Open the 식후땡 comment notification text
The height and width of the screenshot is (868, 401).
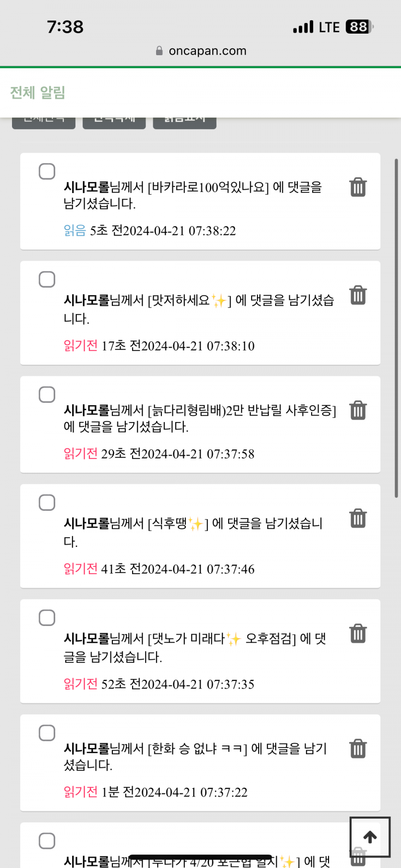click(193, 531)
